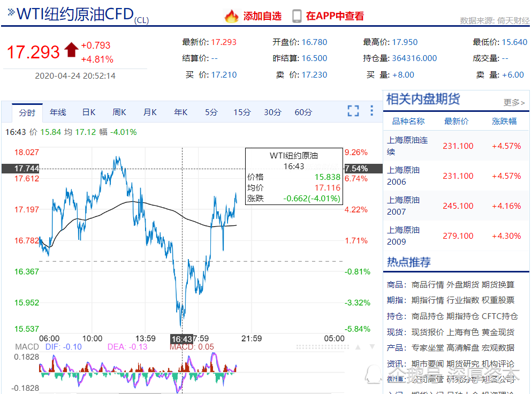
Task: Click 持仓量 value 364316.000
Action: (x=414, y=58)
